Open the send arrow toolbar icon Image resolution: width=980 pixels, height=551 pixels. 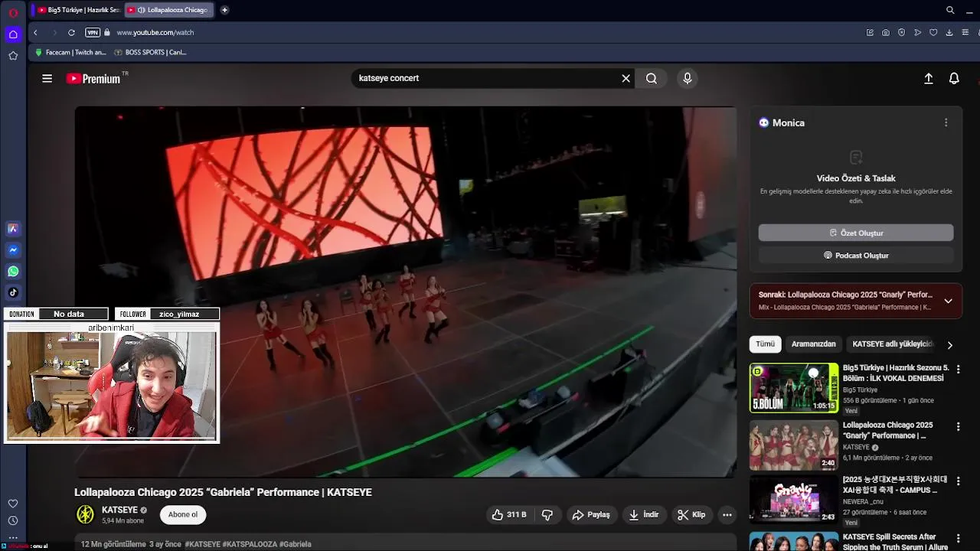tap(917, 32)
